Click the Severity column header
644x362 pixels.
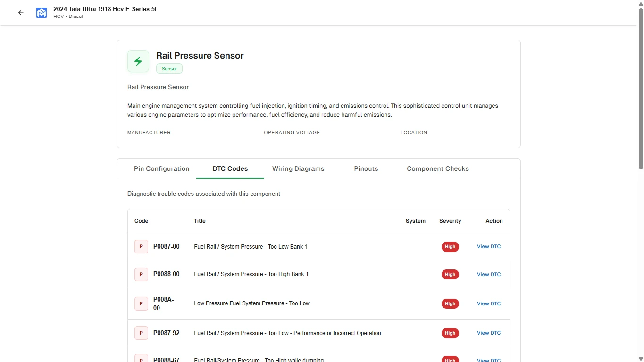(x=450, y=221)
